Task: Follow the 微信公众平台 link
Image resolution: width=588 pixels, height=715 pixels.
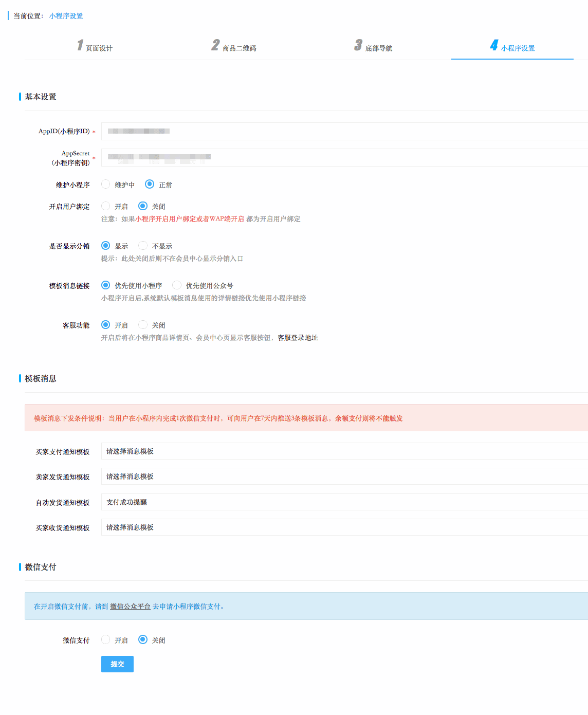Action: (x=130, y=607)
